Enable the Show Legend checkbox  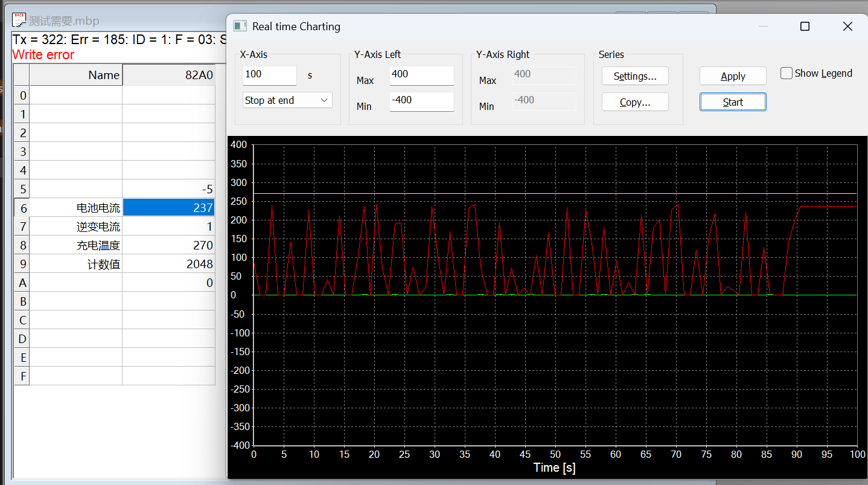tap(787, 74)
